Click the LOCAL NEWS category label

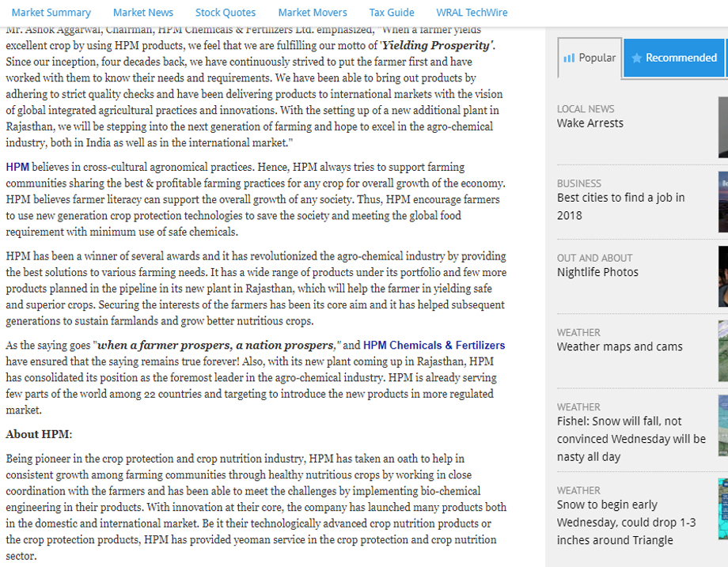[x=586, y=109]
